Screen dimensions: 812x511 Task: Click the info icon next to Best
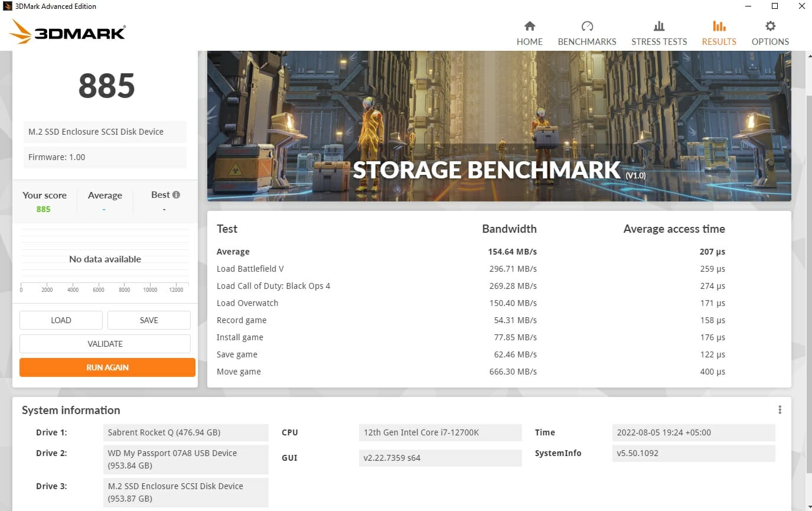176,194
